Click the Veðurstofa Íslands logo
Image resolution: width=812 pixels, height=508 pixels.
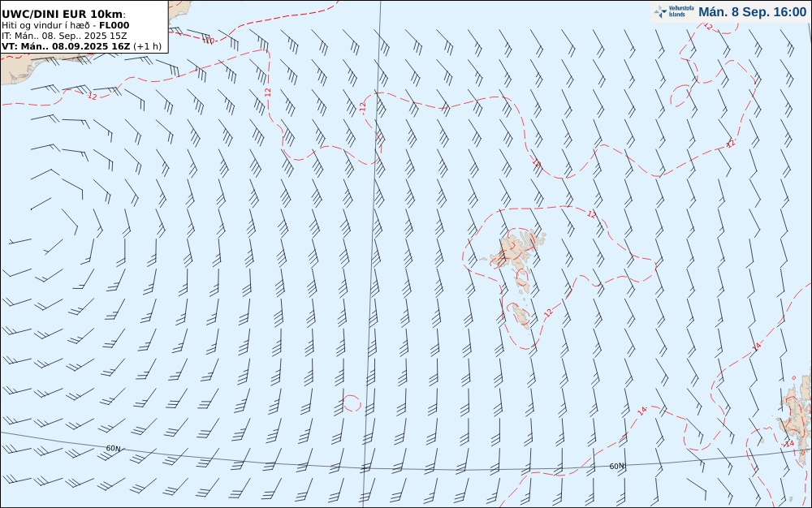tap(674, 11)
